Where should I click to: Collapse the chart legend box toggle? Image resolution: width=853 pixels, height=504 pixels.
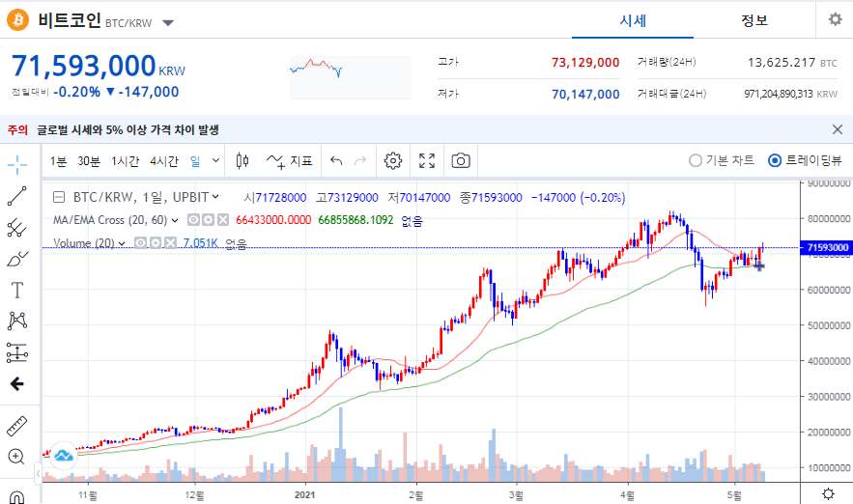coord(59,197)
